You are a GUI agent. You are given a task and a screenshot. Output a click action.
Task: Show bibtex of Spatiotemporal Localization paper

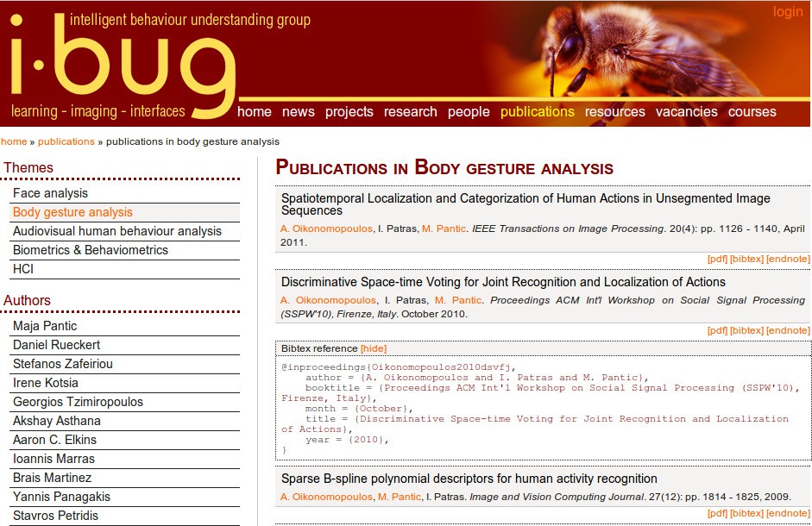(746, 259)
